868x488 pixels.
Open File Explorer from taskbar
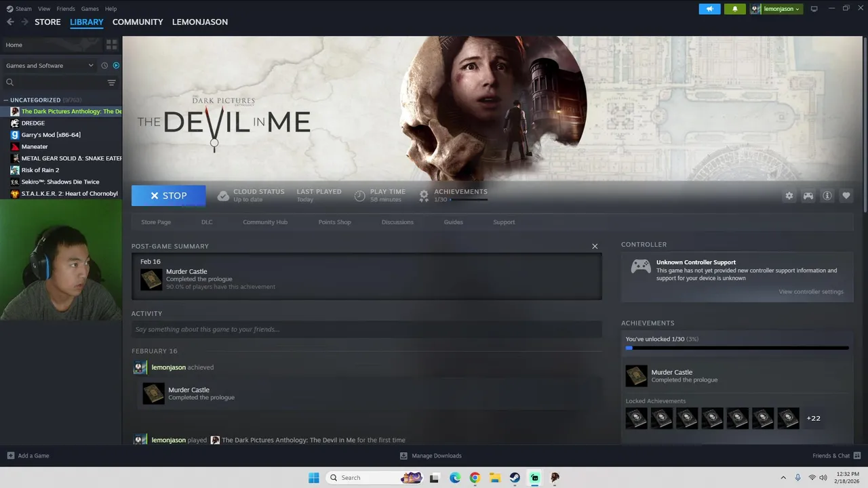click(x=494, y=478)
